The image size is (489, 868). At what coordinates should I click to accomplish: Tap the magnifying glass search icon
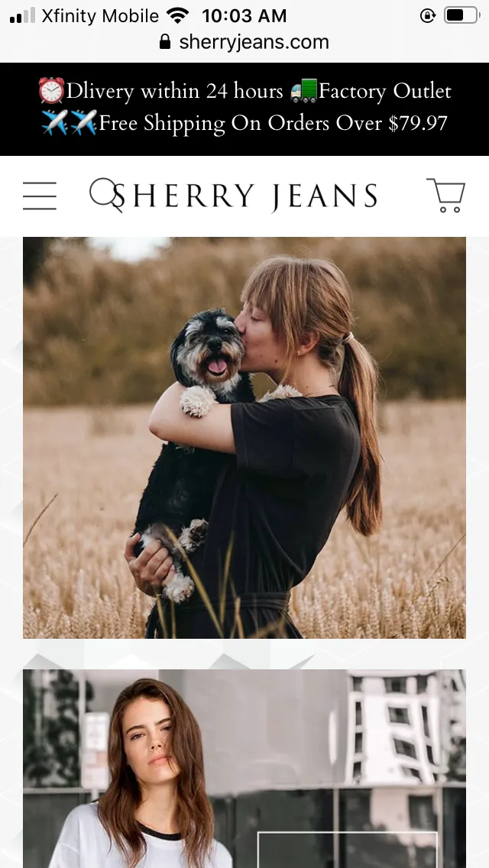point(104,193)
